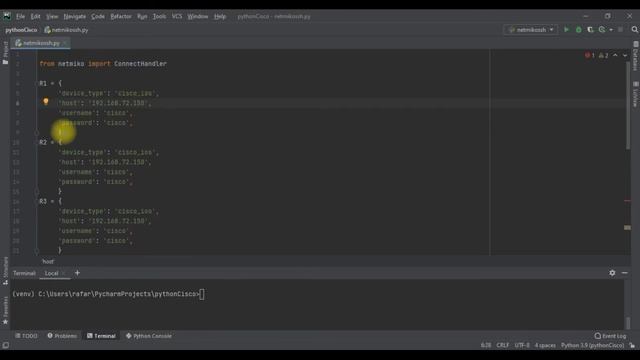Open the Event Log

click(611, 336)
